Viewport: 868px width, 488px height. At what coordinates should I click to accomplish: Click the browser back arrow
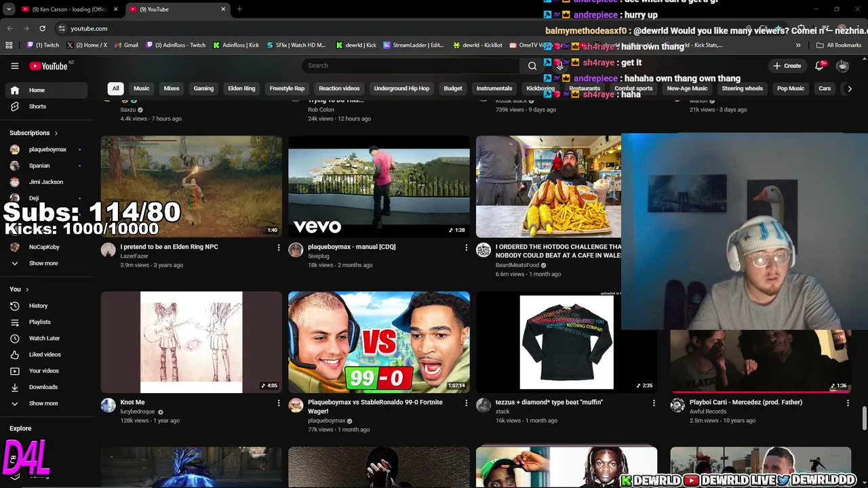[9, 28]
